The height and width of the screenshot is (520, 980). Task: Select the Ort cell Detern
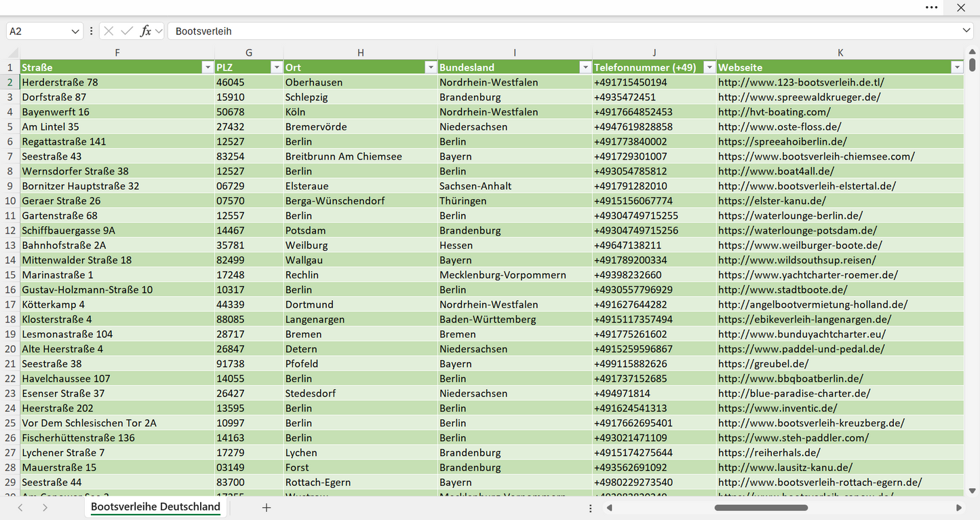coord(360,349)
